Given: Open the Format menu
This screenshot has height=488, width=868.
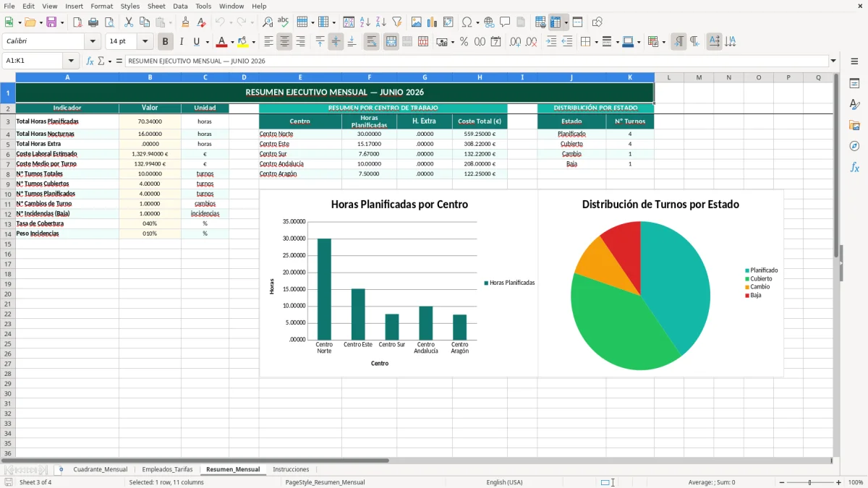Looking at the screenshot, I should tap(102, 6).
